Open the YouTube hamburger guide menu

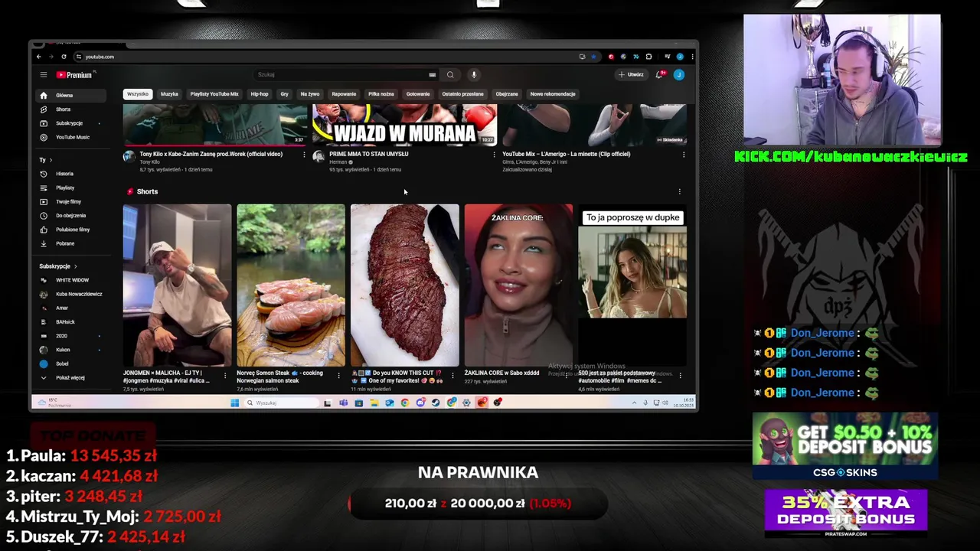pyautogui.click(x=44, y=75)
